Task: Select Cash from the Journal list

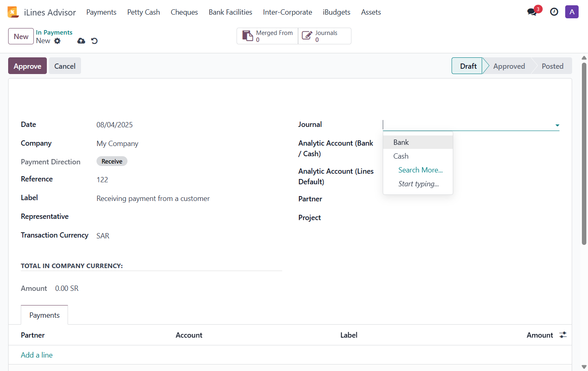Action: click(418, 156)
